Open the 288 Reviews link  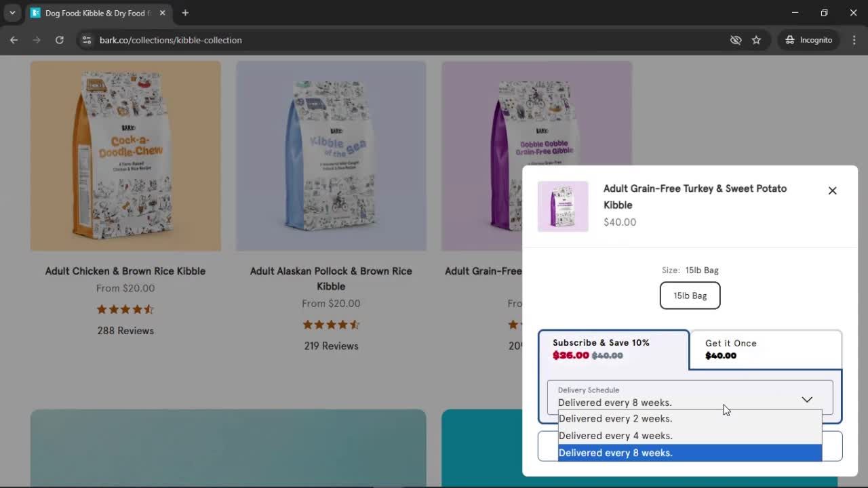pos(125,331)
